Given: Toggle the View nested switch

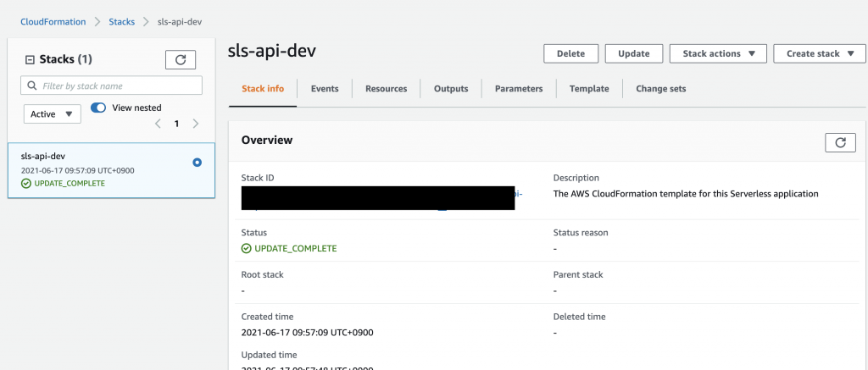Looking at the screenshot, I should [x=98, y=108].
